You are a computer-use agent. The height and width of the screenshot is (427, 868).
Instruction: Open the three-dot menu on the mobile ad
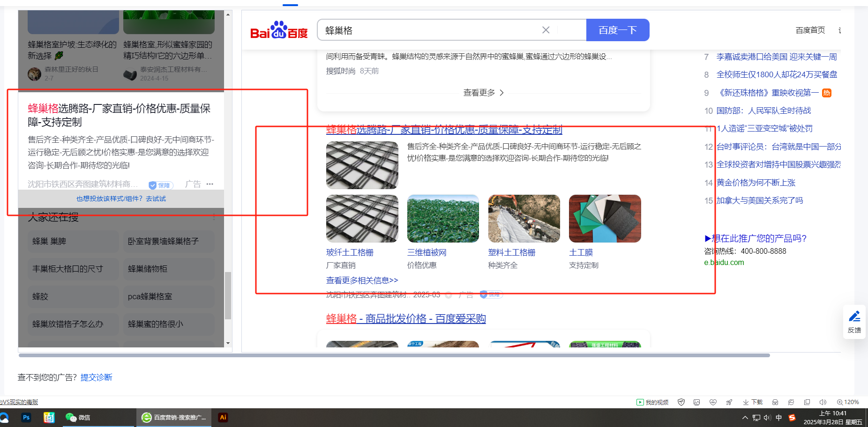coord(210,184)
